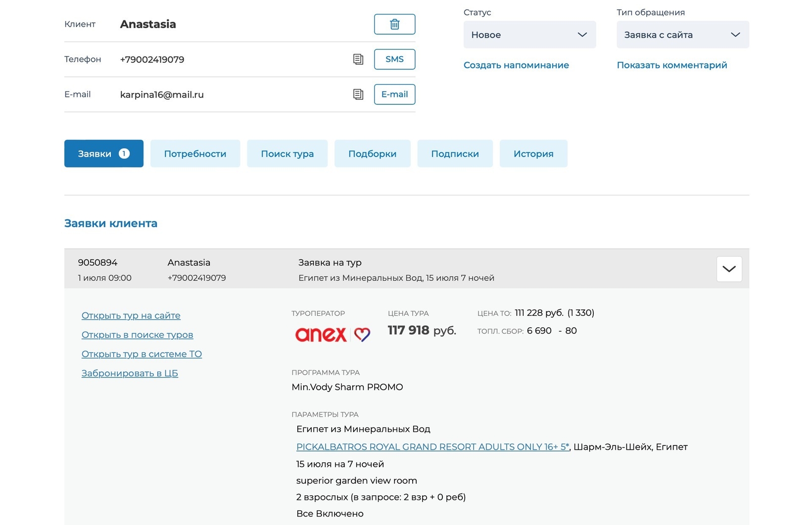Show the История tab
Screen dimensions: 812x525
pos(533,154)
